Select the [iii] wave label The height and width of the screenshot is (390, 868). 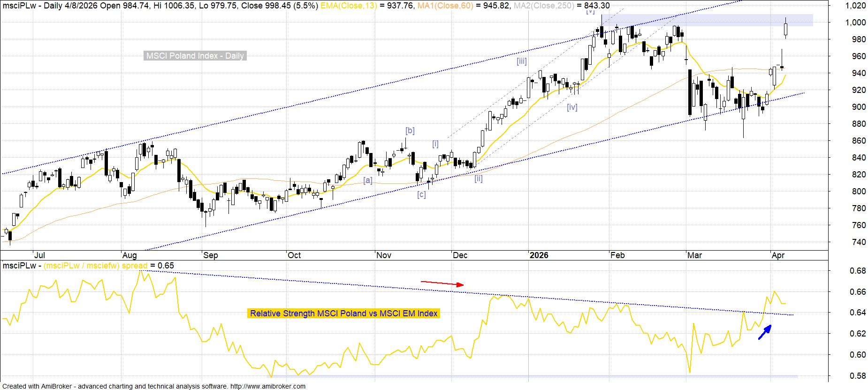click(521, 61)
